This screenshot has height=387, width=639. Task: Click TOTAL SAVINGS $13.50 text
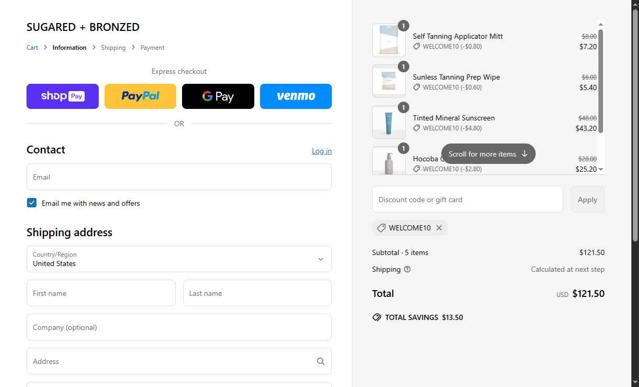click(424, 317)
